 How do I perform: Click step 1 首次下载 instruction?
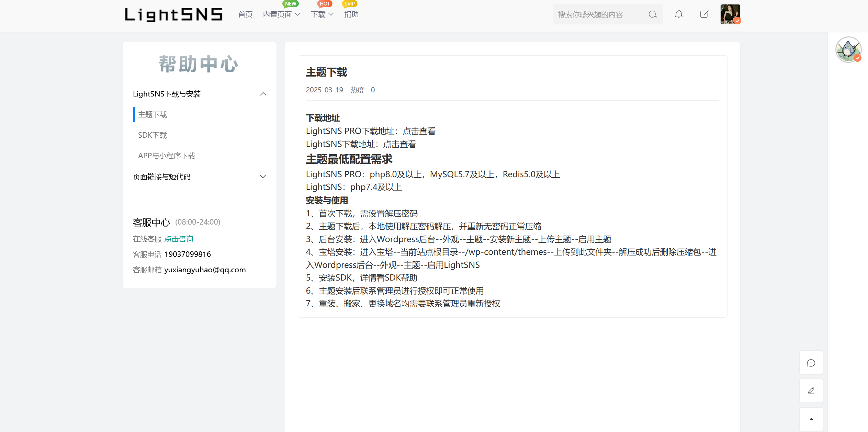362,214
